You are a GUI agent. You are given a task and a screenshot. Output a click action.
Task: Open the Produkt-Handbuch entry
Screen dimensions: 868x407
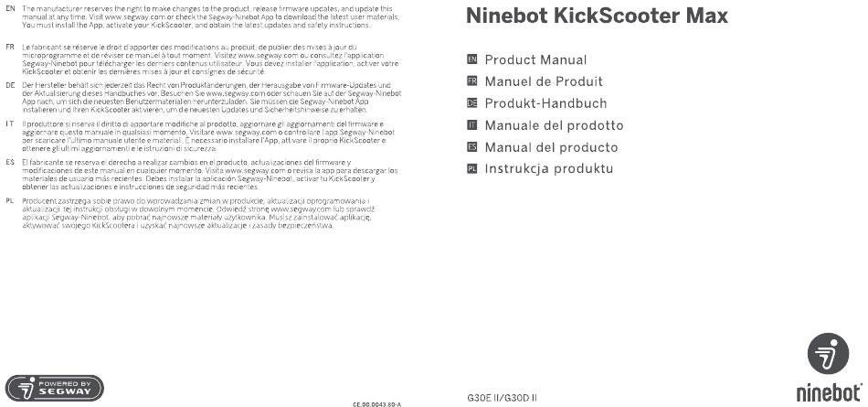545,103
